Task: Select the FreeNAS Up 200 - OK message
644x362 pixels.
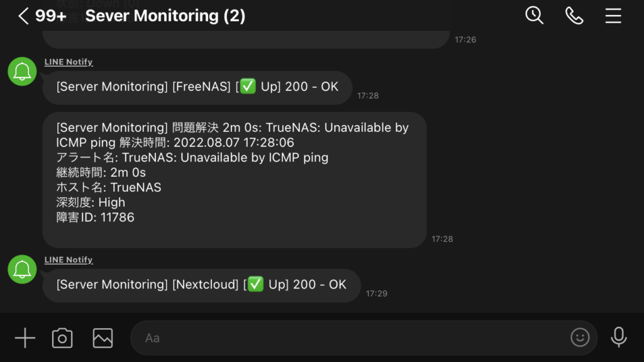Action: 197,87
